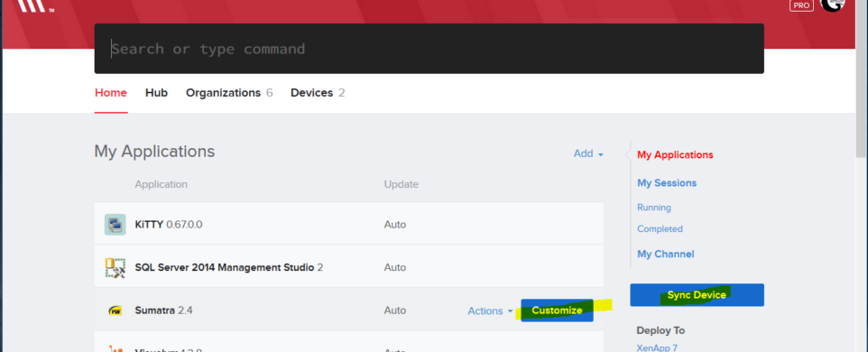Click the KiTTY application icon
This screenshot has height=352, width=868.
tap(115, 225)
